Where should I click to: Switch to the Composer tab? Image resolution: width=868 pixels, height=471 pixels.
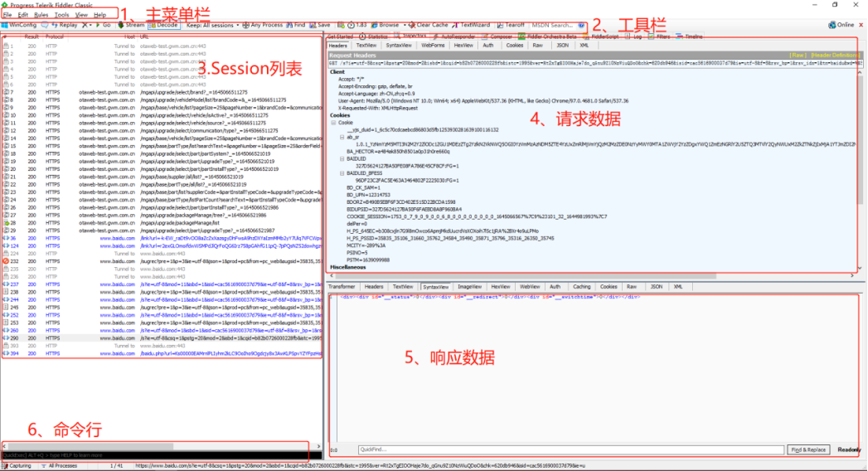pyautogui.click(x=497, y=36)
